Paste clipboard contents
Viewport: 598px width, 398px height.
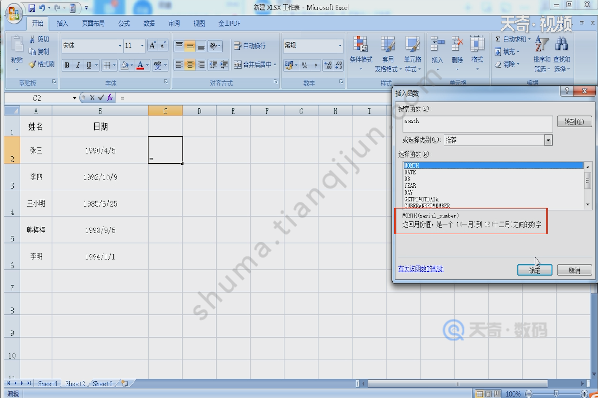(x=16, y=53)
